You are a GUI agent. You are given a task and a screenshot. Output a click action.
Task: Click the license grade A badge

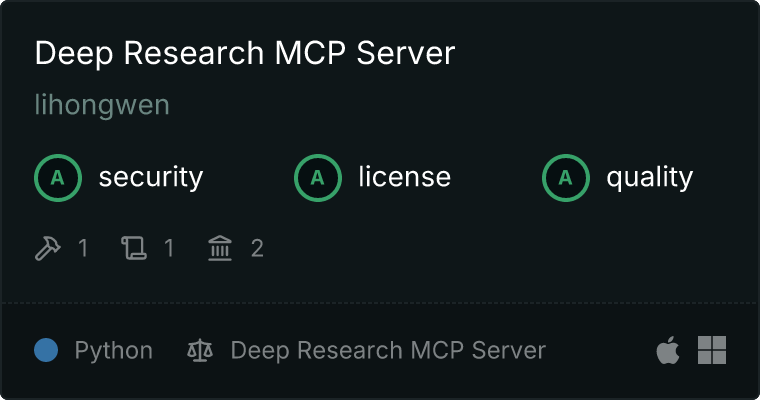tap(317, 178)
